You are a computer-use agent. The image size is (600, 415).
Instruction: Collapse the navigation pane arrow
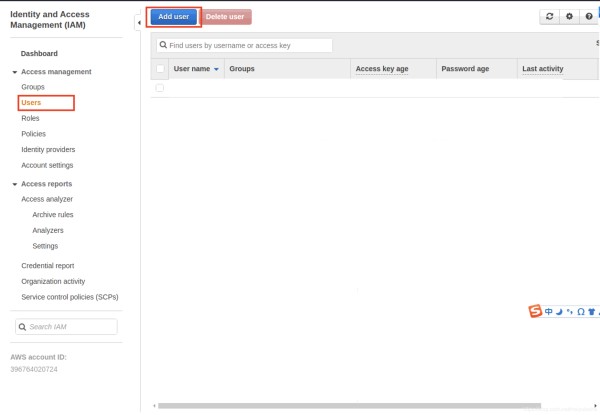(x=139, y=23)
